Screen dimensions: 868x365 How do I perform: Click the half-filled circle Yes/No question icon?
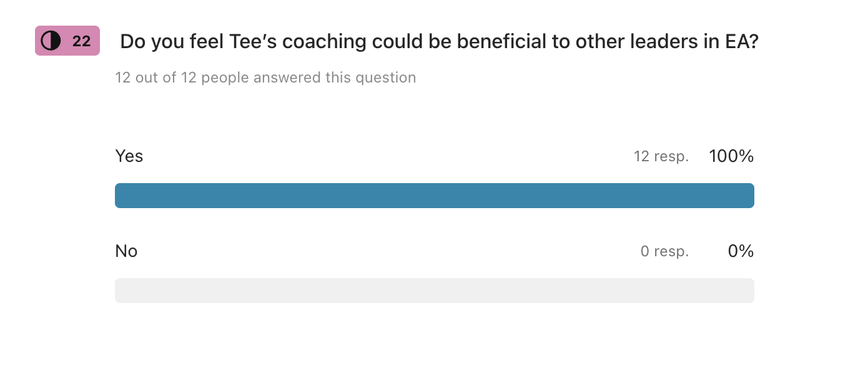click(51, 41)
